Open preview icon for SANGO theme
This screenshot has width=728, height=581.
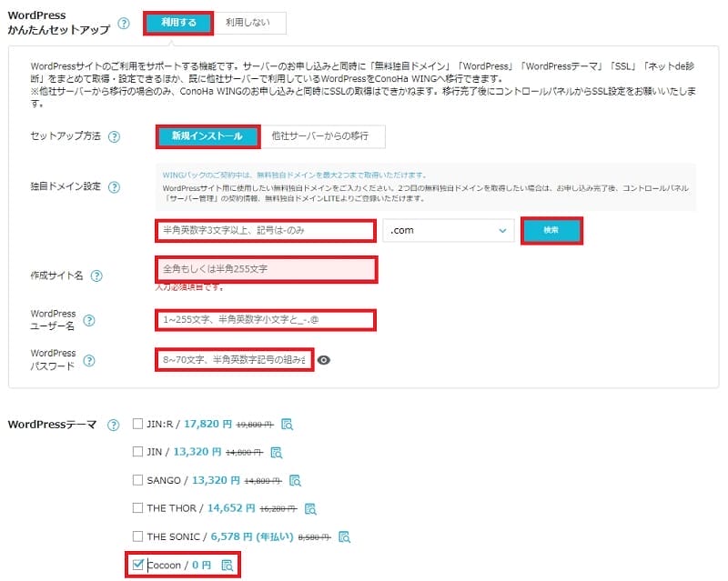pyautogui.click(x=294, y=480)
